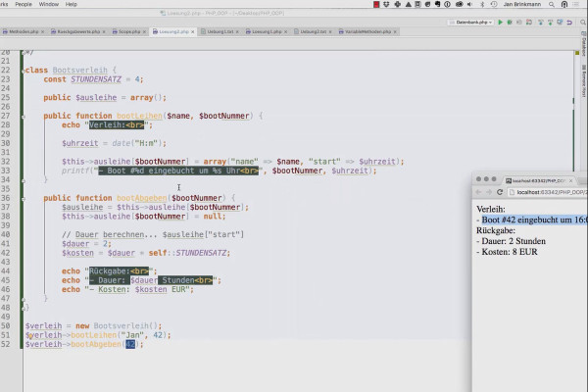Open the Bluetooth menu bar icon
The height and width of the screenshot is (392, 588).
pyautogui.click(x=482, y=4)
